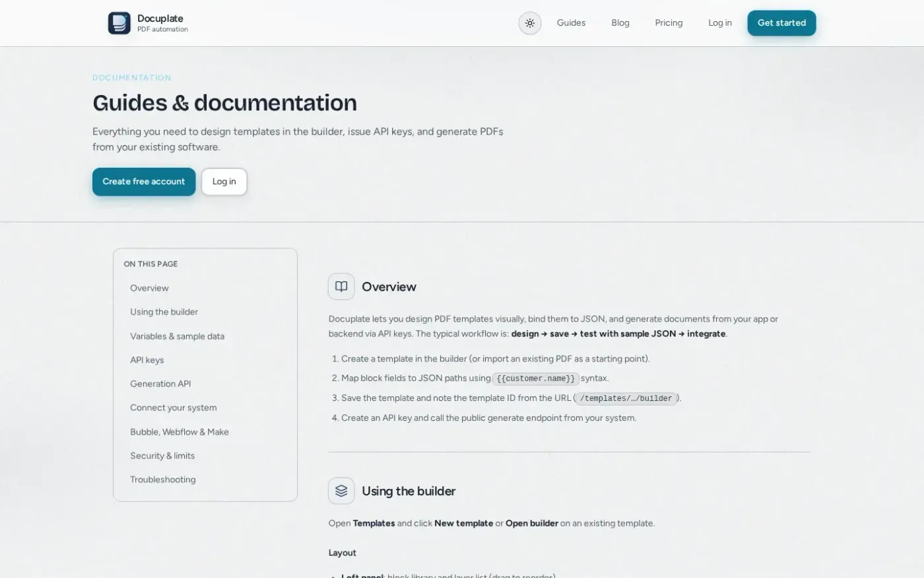
Task: Open the Generation API sidebar link
Action: click(160, 384)
